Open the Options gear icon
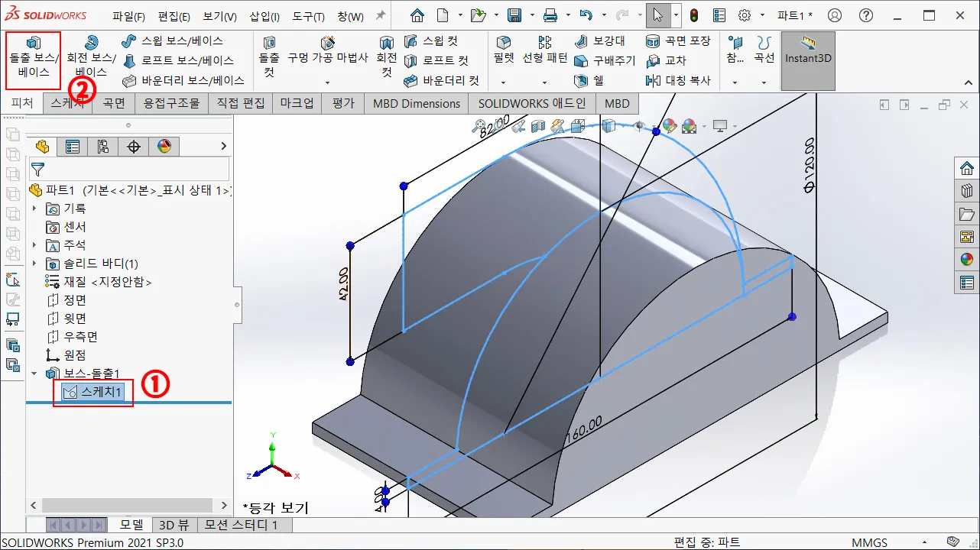980x550 pixels. (744, 15)
